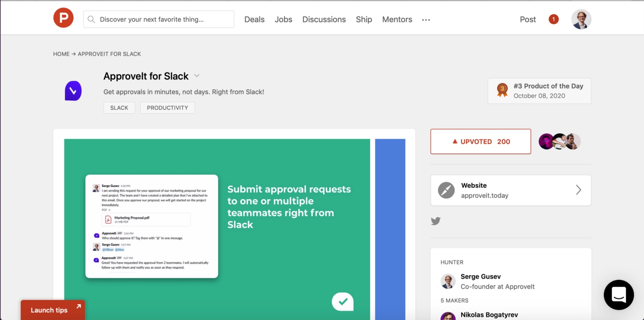Screen dimensions: 644x320
Task: Open Discussions in the navigation
Action: point(324,19)
